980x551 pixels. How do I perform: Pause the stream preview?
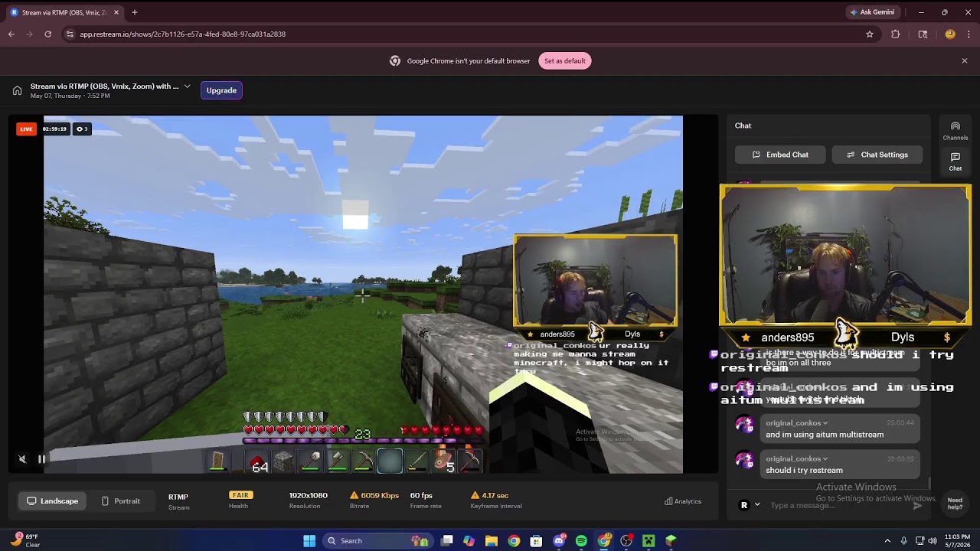click(x=41, y=459)
